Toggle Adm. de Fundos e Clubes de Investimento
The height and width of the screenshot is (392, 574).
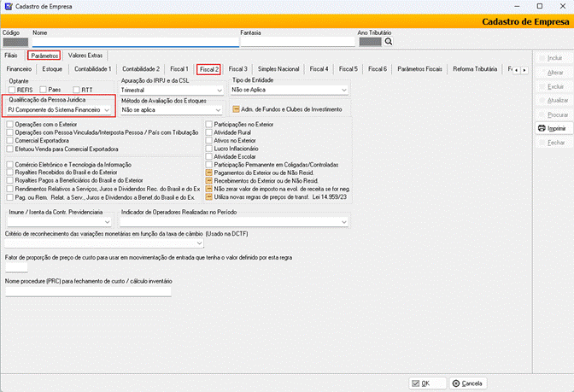(236, 109)
